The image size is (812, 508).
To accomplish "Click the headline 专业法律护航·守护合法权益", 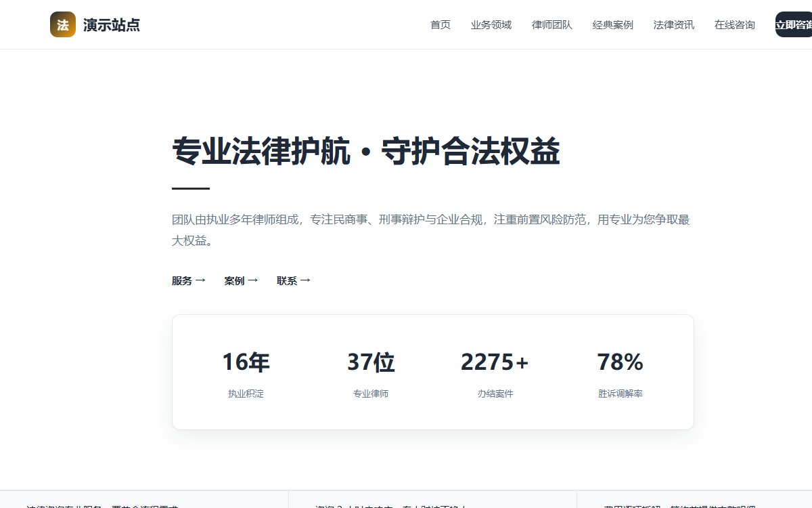I will coord(366,151).
